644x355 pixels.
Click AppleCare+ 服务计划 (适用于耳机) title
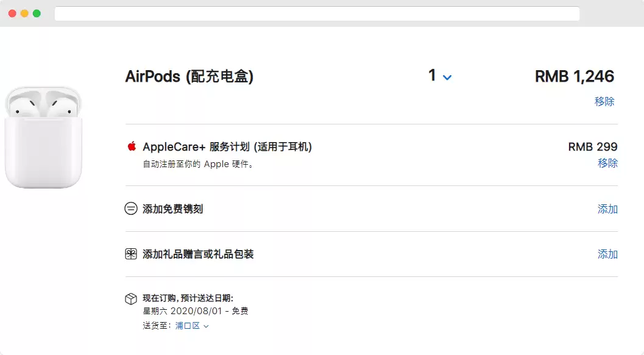point(227,147)
